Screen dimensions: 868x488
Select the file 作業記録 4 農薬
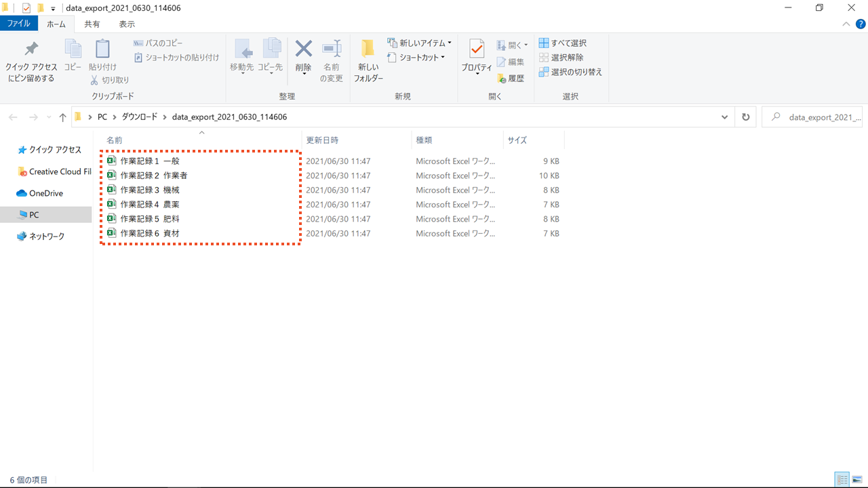149,205
